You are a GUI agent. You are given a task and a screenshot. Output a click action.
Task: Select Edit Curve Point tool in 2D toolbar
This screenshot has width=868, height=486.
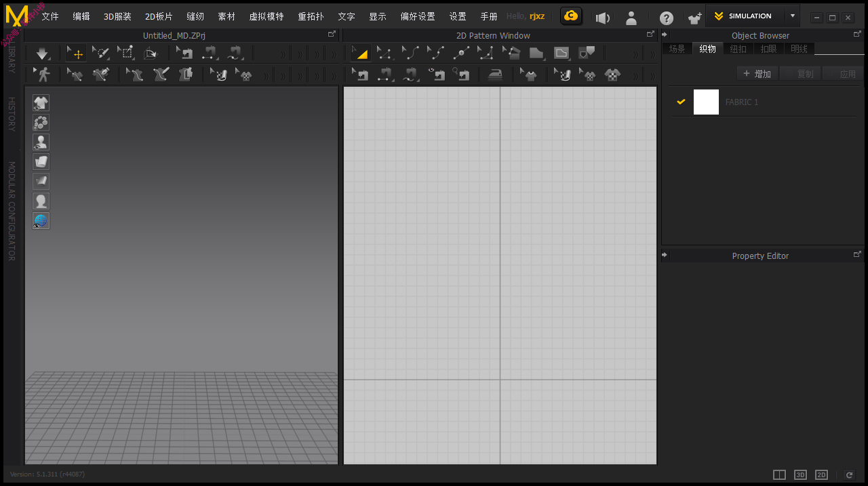[x=435, y=54]
